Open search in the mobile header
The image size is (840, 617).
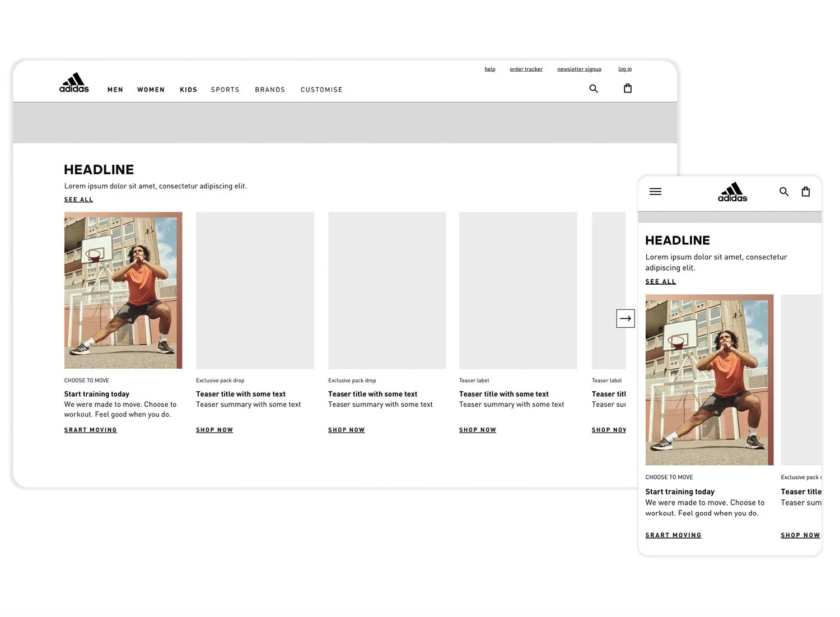[x=784, y=191]
